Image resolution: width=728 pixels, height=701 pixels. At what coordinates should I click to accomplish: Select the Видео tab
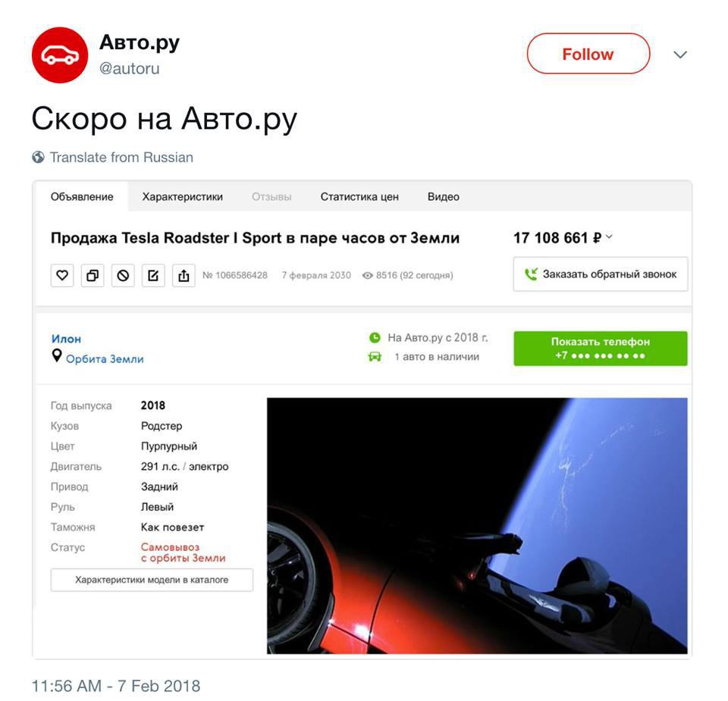pyautogui.click(x=444, y=197)
